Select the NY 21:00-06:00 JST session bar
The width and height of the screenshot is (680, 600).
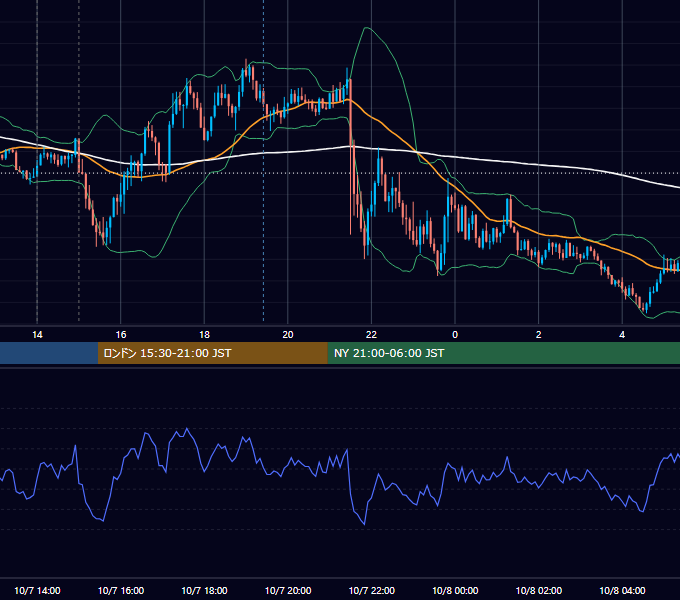pos(503,353)
